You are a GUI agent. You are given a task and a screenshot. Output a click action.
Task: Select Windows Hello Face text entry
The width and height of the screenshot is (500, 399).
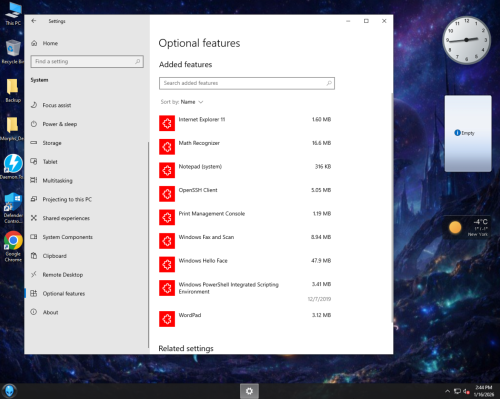tap(203, 261)
